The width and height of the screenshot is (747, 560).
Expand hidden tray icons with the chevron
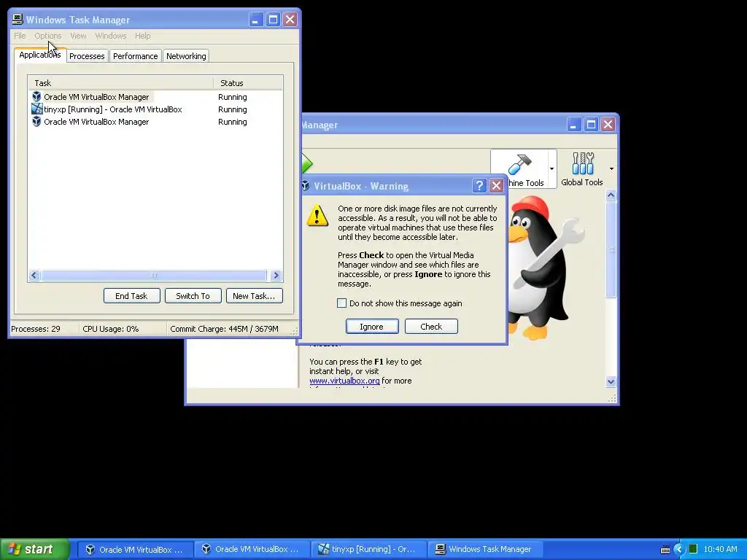679,550
